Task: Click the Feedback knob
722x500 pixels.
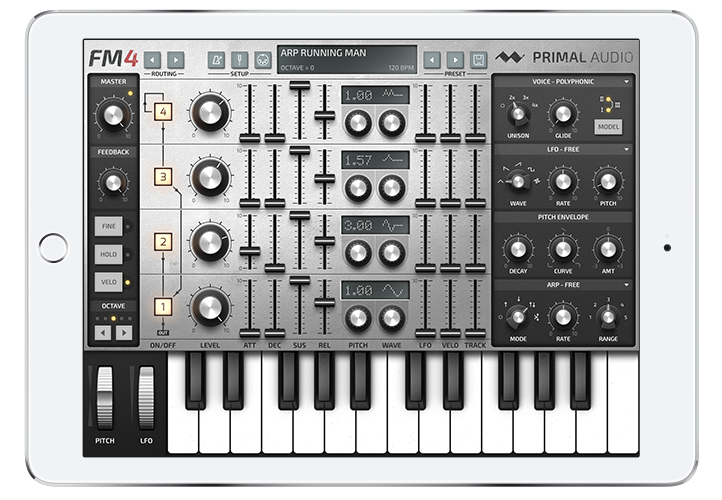Action: pos(113,183)
